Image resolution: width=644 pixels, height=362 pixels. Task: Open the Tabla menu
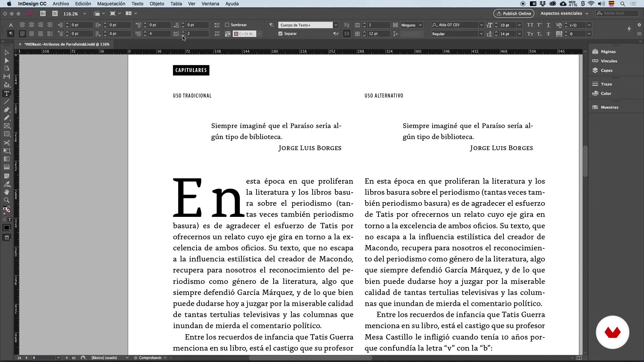[176, 4]
